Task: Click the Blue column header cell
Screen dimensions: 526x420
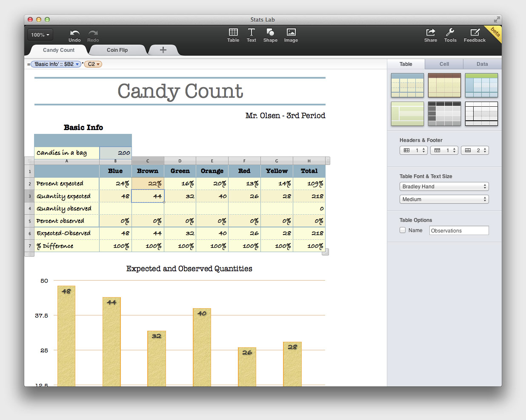Action: 115,171
